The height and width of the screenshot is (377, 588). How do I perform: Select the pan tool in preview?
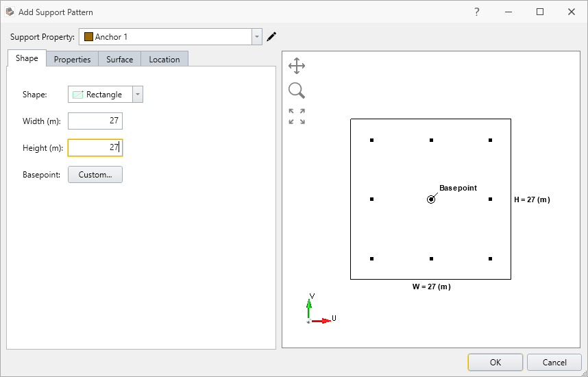pyautogui.click(x=297, y=66)
